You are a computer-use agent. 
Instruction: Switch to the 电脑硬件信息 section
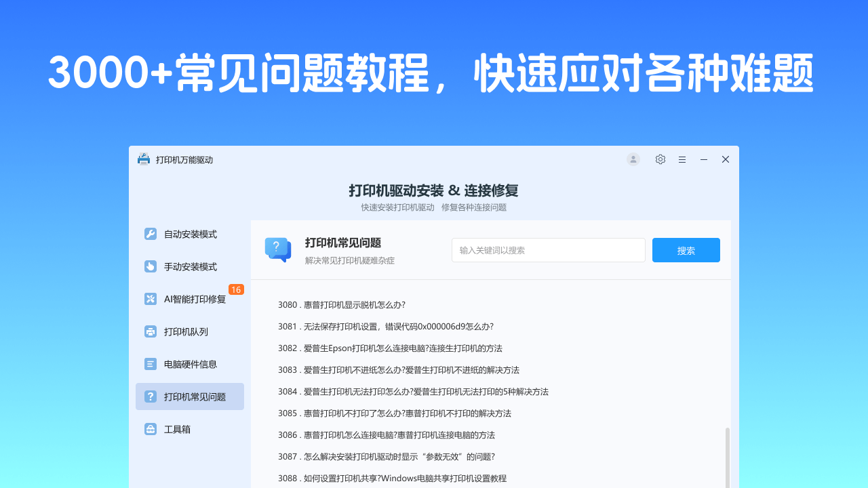(x=190, y=364)
